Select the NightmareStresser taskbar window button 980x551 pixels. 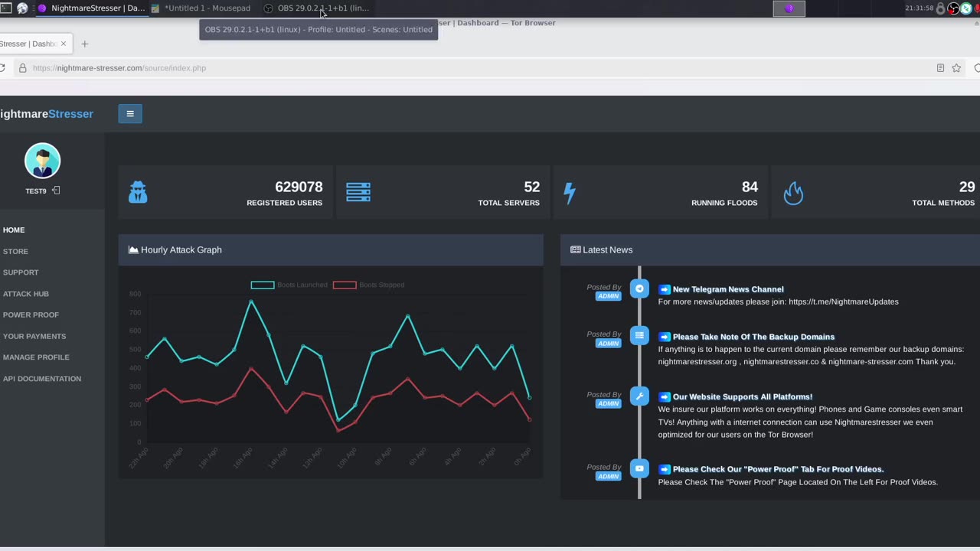[x=91, y=8]
